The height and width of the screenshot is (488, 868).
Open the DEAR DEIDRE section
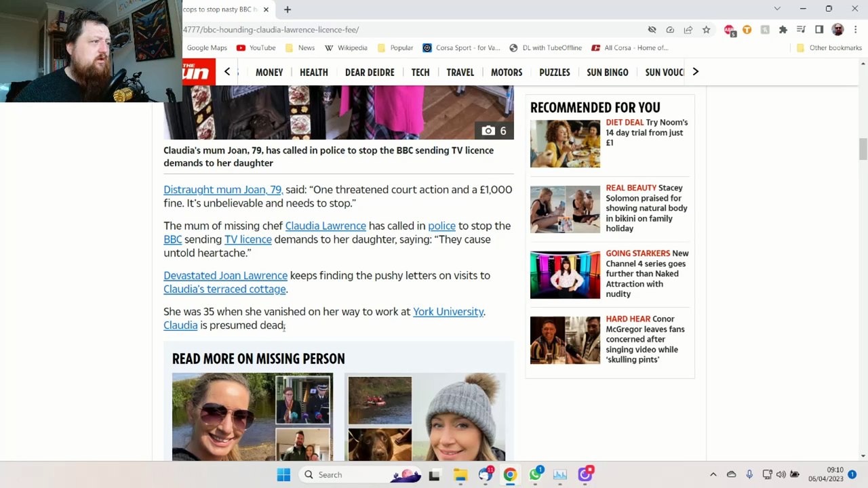(370, 73)
